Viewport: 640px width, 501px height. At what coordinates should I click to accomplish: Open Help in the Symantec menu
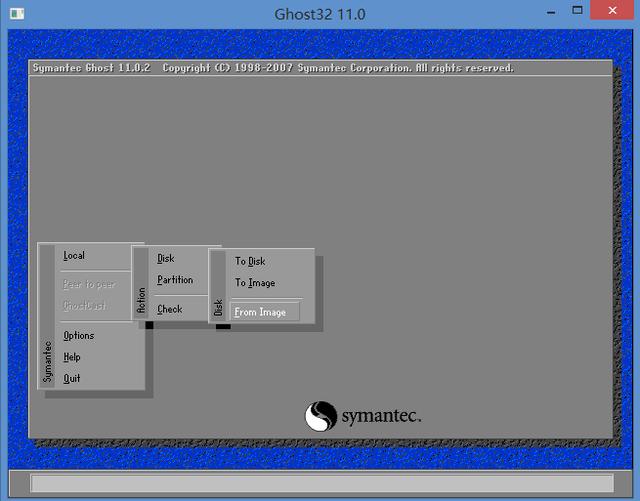tap(72, 357)
